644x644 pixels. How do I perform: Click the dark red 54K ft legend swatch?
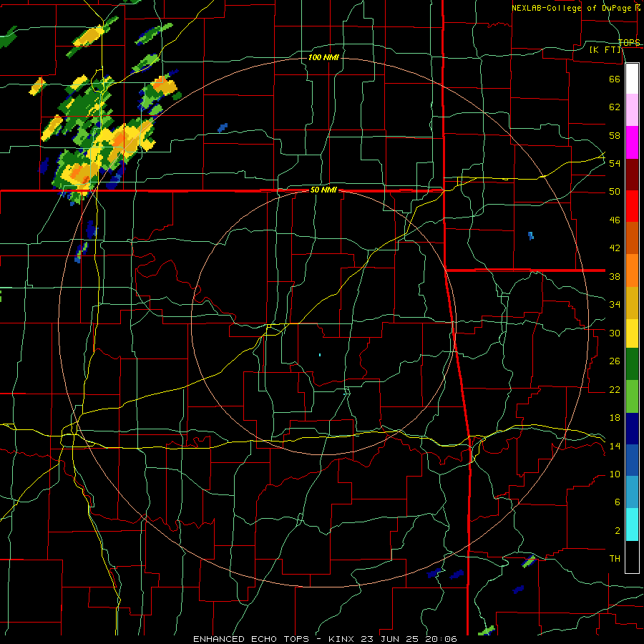coord(632,175)
